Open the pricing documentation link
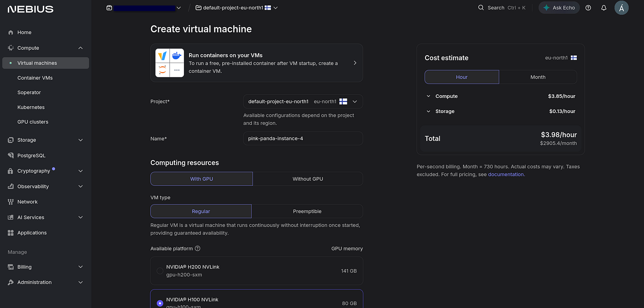The height and width of the screenshot is (308, 644). tap(506, 175)
